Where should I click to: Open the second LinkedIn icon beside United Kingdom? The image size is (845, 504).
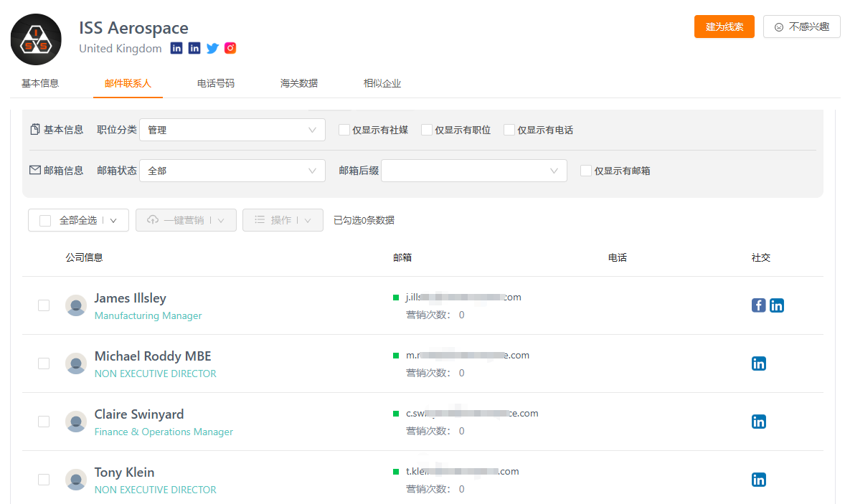(x=194, y=48)
